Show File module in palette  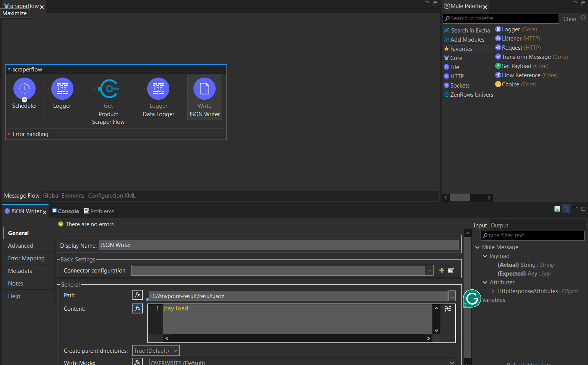[x=452, y=67]
